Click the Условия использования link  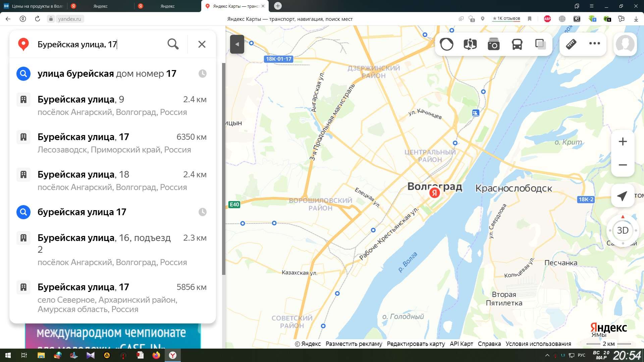(538, 344)
